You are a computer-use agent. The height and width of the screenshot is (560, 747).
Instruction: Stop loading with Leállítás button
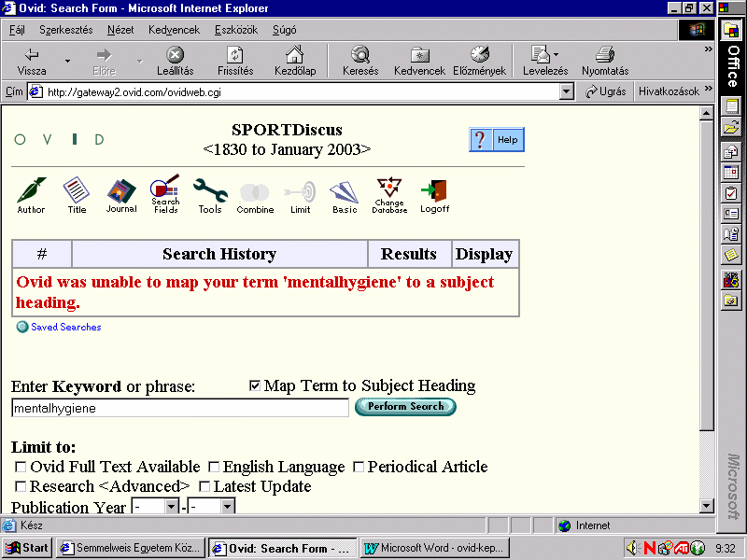[x=176, y=61]
